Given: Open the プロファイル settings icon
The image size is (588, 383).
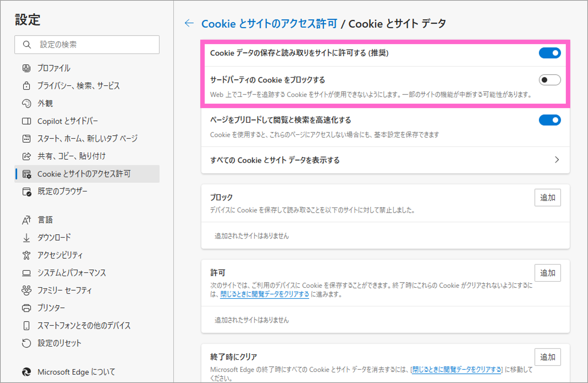Looking at the screenshot, I should [x=27, y=68].
